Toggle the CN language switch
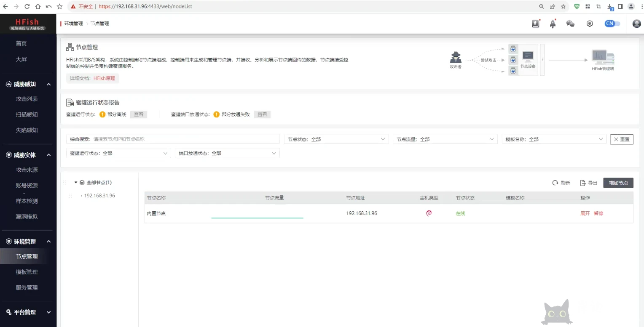 [612, 24]
